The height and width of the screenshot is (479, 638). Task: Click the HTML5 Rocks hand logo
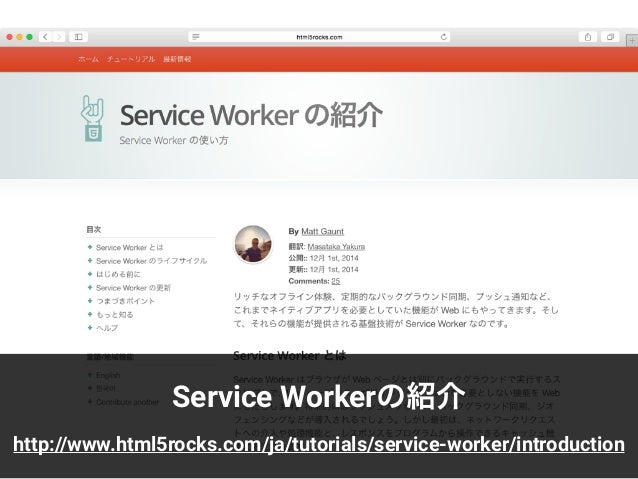tap(92, 118)
